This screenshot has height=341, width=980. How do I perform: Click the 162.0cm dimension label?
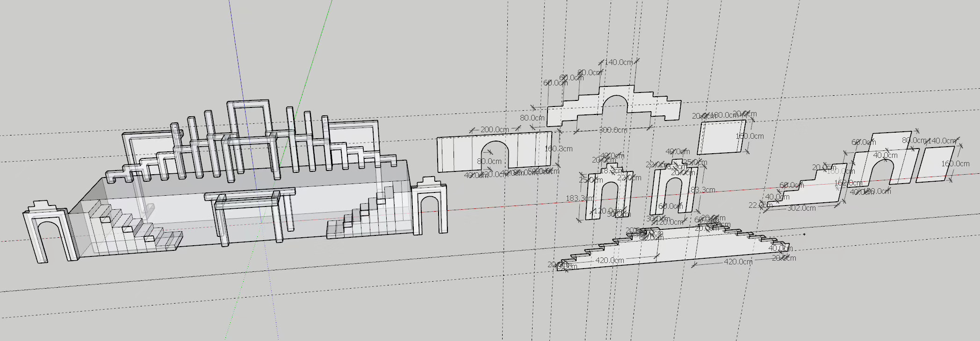pos(848,183)
